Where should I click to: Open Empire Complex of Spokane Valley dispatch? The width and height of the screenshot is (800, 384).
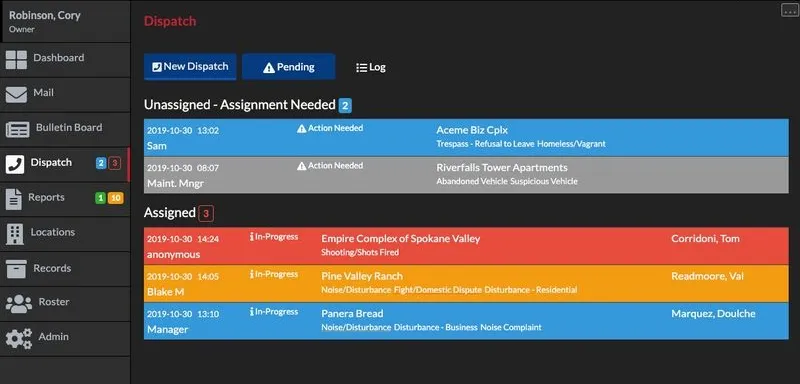tap(466, 246)
